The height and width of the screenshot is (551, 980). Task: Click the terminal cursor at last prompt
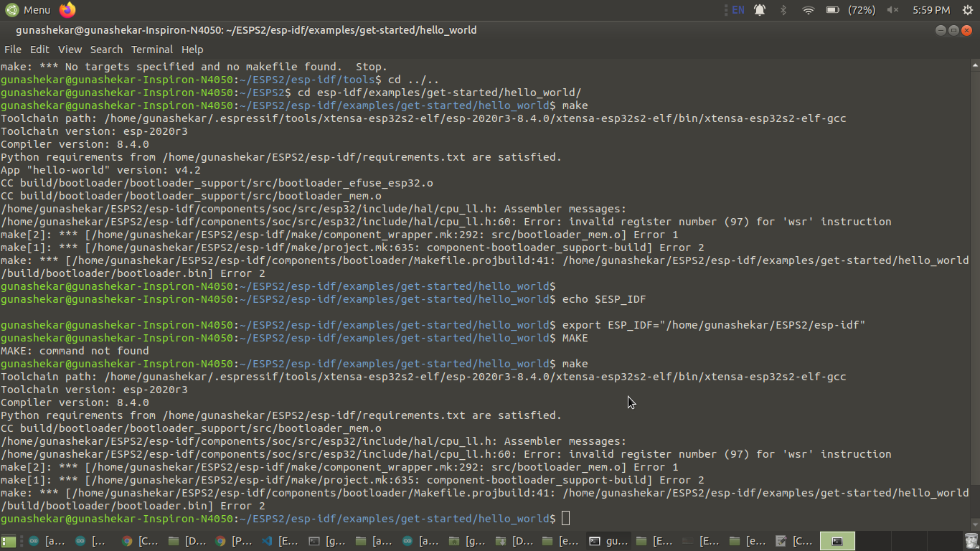(565, 519)
